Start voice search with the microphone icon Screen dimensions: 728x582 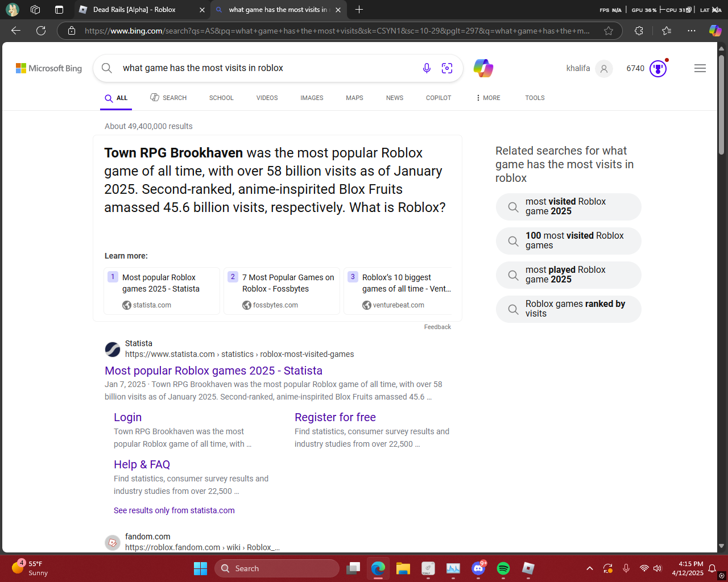[427, 68]
